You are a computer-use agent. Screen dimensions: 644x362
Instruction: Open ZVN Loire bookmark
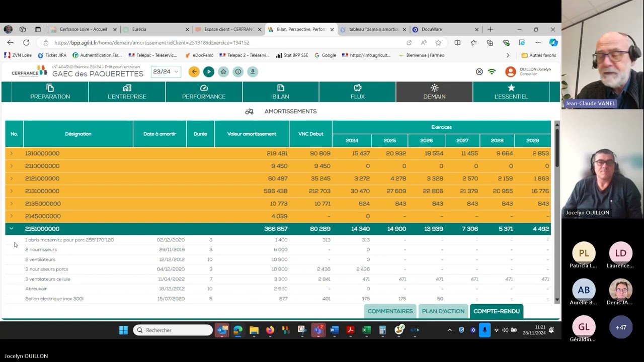(18, 55)
